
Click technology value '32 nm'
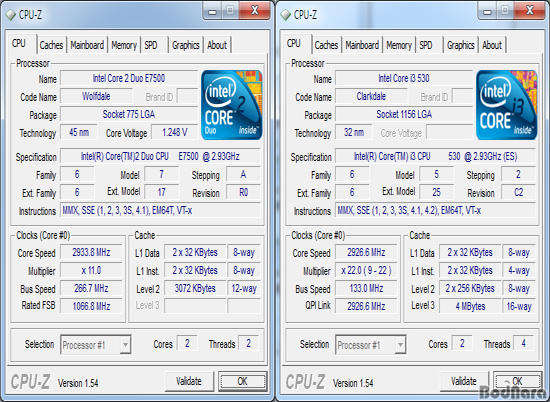(354, 132)
